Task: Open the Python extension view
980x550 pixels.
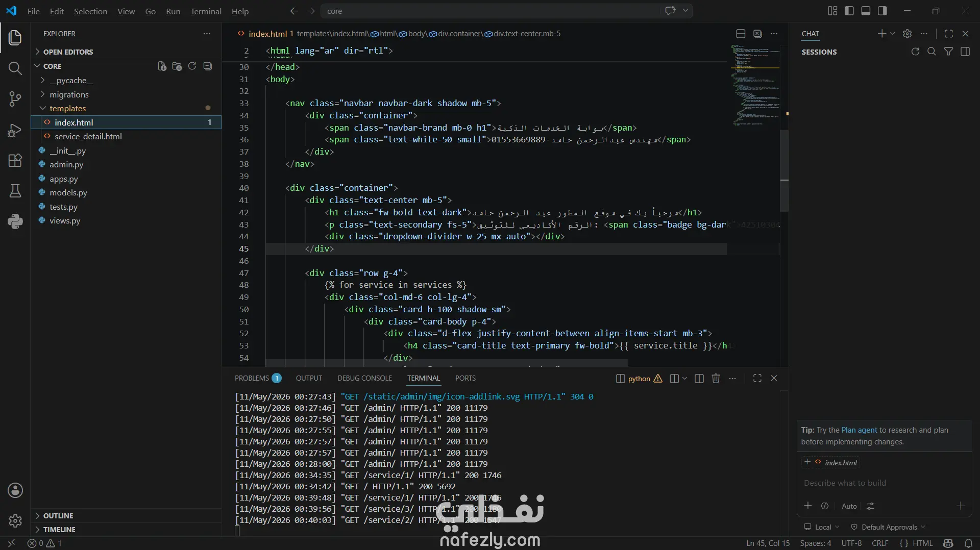Action: click(15, 221)
